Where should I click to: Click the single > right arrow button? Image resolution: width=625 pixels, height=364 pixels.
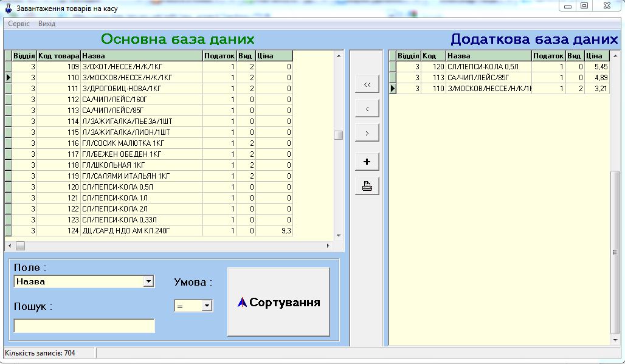pos(367,132)
